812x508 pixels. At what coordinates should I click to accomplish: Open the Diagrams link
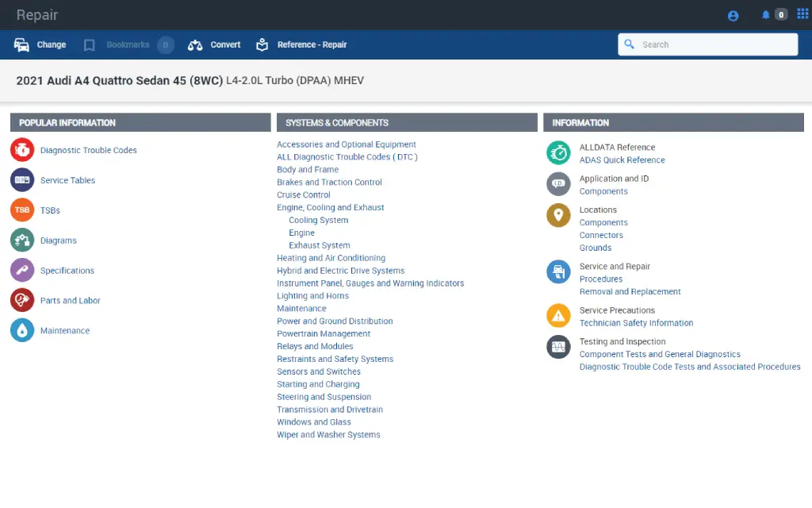pyautogui.click(x=59, y=241)
